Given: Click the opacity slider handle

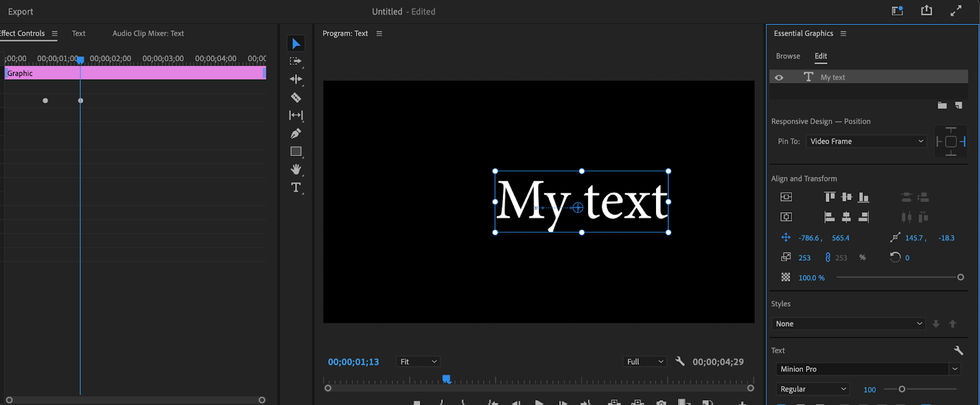Looking at the screenshot, I should tap(960, 277).
